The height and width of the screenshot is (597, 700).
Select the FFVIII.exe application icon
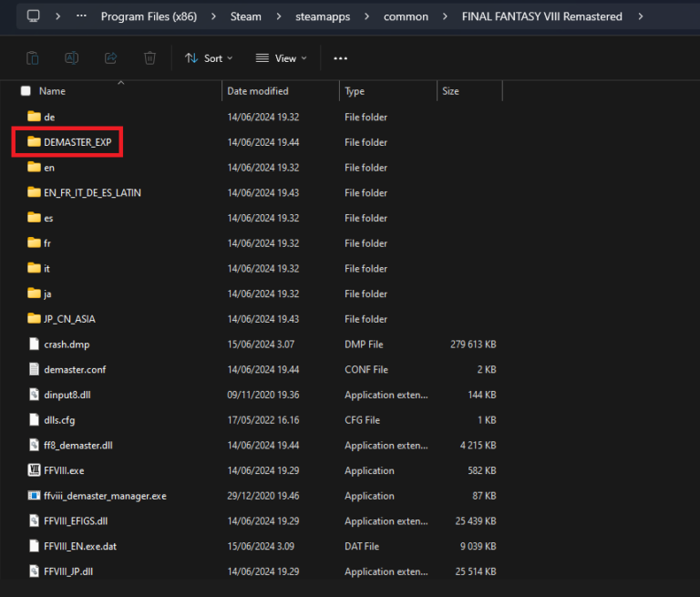[35, 470]
